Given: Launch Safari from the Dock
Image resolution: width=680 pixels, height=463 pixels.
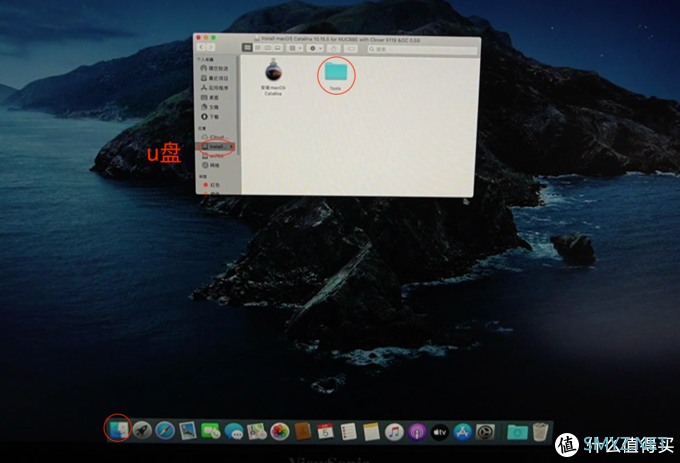Looking at the screenshot, I should [x=165, y=431].
